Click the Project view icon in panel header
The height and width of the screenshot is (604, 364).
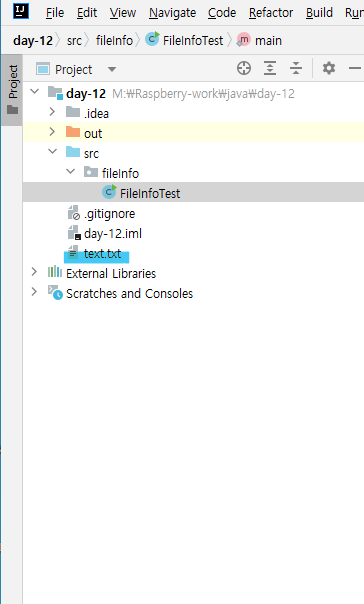tap(43, 69)
